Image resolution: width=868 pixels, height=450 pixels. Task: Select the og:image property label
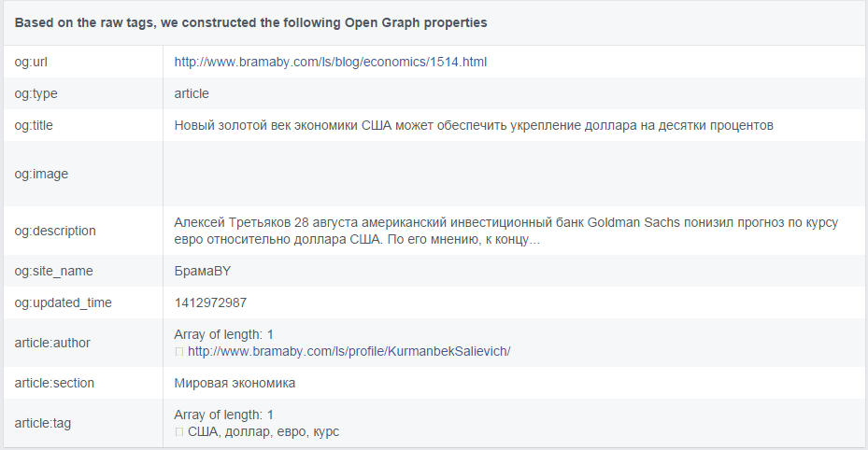coord(41,174)
